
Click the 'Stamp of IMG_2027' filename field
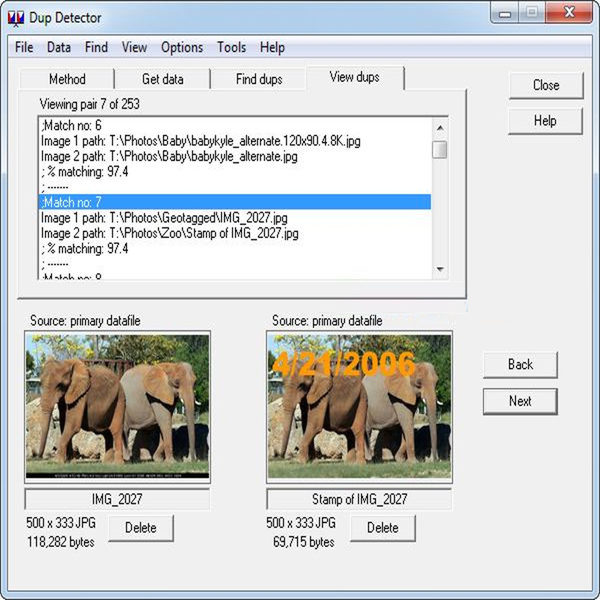pos(359,499)
